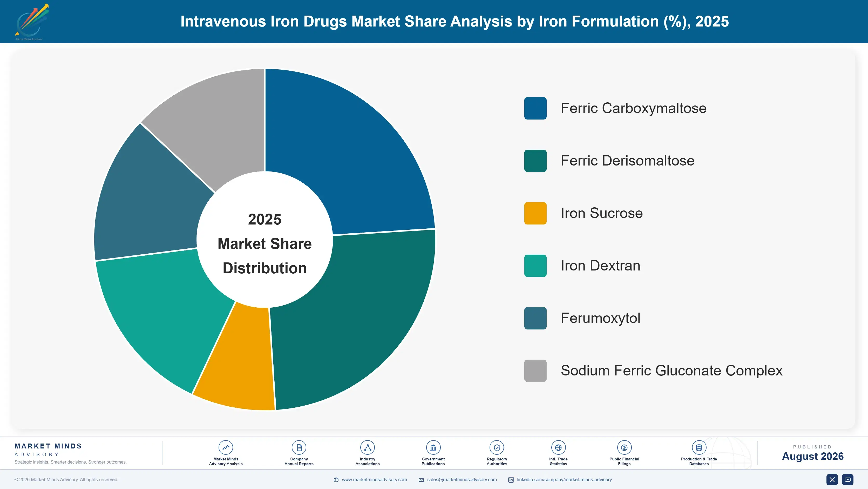Click the X social media icon
Screen dimensions: 868x489
[x=832, y=480]
